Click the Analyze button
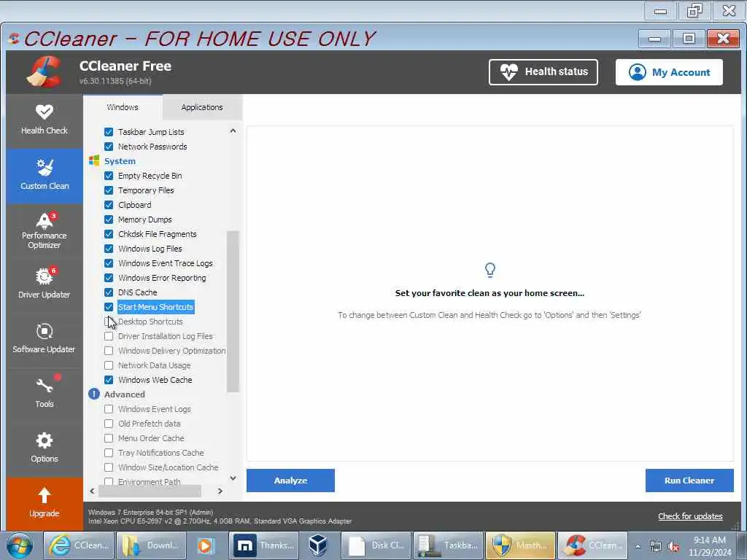Image resolution: width=747 pixels, height=560 pixels. point(290,481)
